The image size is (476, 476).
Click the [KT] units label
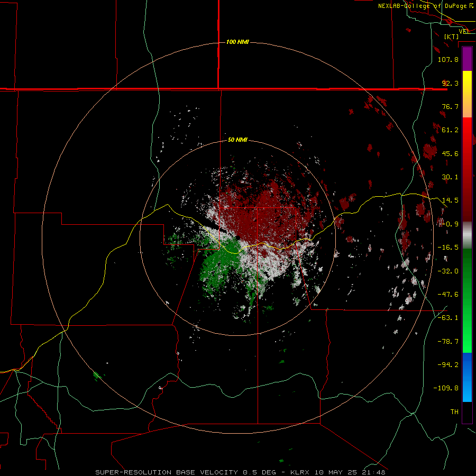(x=452, y=36)
